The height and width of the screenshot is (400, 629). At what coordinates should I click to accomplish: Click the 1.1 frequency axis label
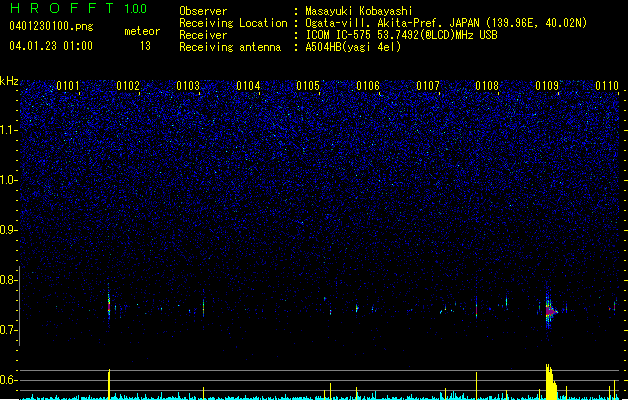tap(8, 130)
